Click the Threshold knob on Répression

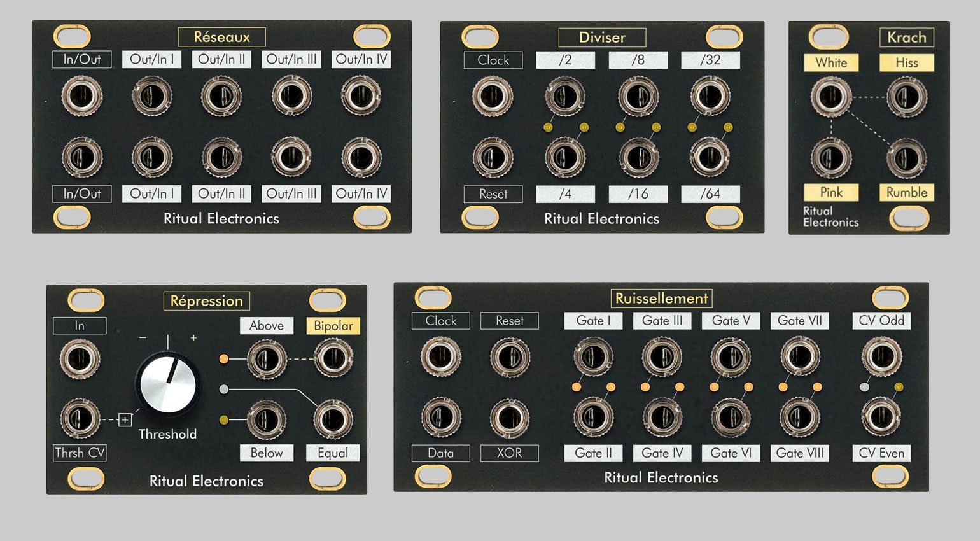tap(167, 384)
